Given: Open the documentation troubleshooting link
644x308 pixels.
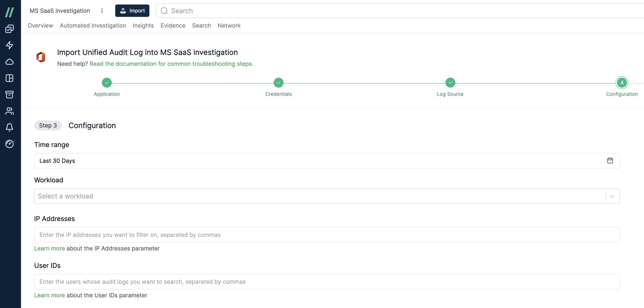Looking at the screenshot, I should [x=172, y=64].
